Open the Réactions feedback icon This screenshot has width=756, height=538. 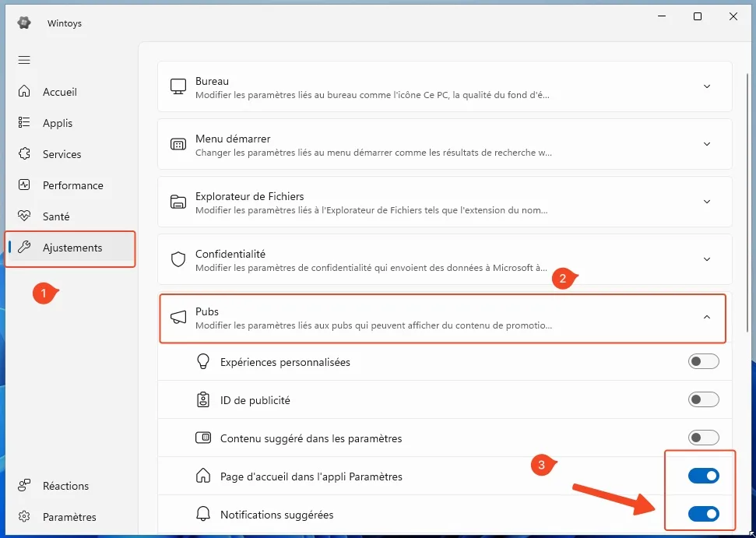(24, 485)
